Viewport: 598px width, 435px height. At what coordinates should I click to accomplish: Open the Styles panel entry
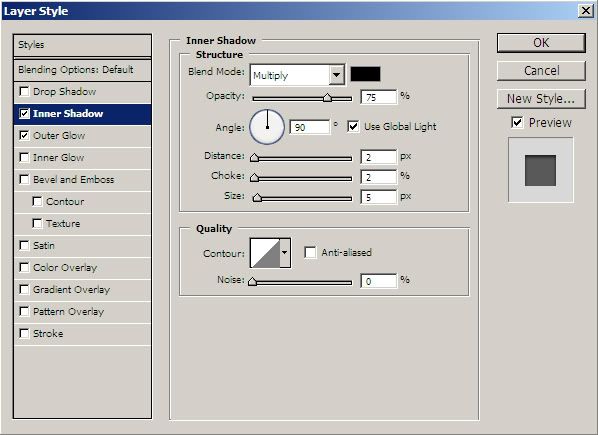tap(82, 45)
